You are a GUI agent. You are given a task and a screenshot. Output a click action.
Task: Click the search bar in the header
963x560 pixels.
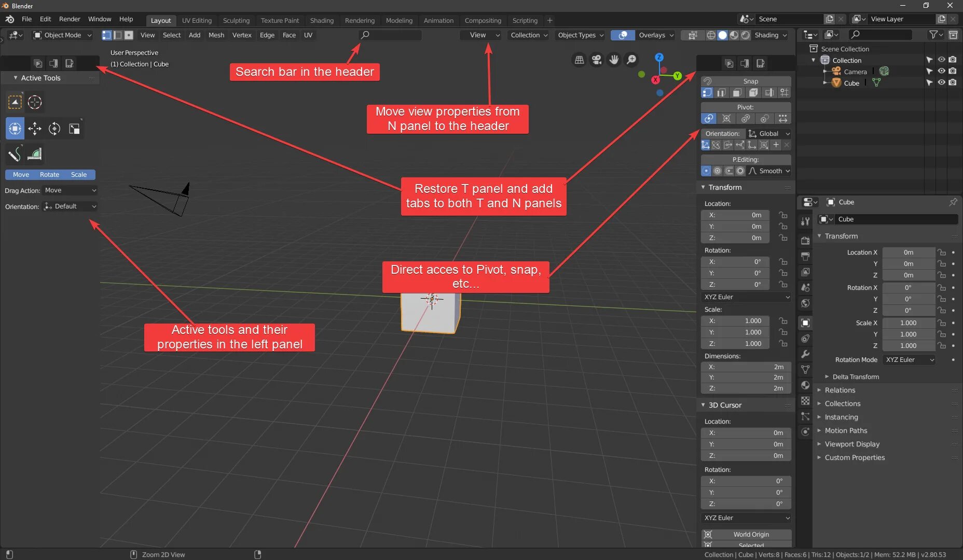point(390,35)
